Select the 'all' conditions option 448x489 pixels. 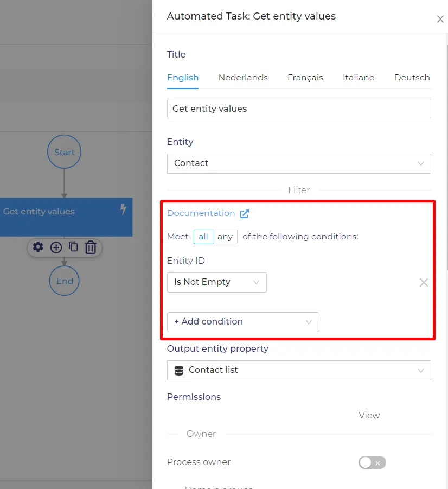click(x=203, y=237)
